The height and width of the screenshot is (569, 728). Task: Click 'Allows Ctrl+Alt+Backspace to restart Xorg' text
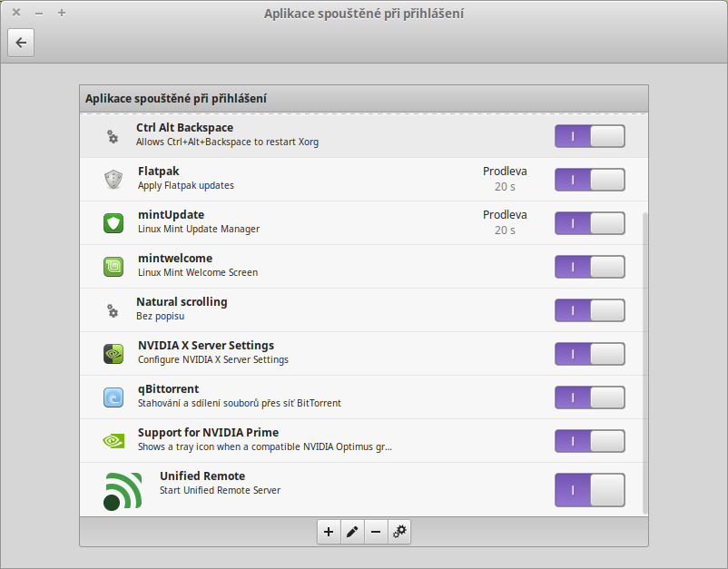tap(227, 142)
